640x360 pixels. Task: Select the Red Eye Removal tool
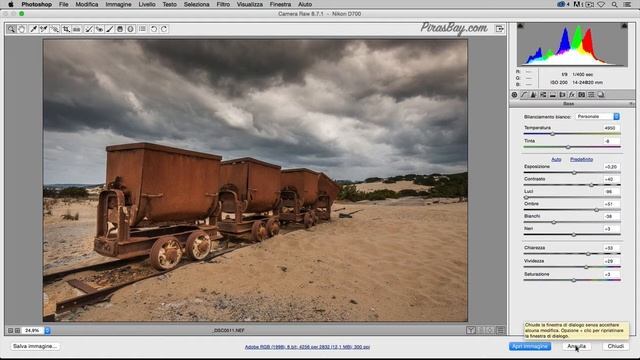tap(99, 29)
